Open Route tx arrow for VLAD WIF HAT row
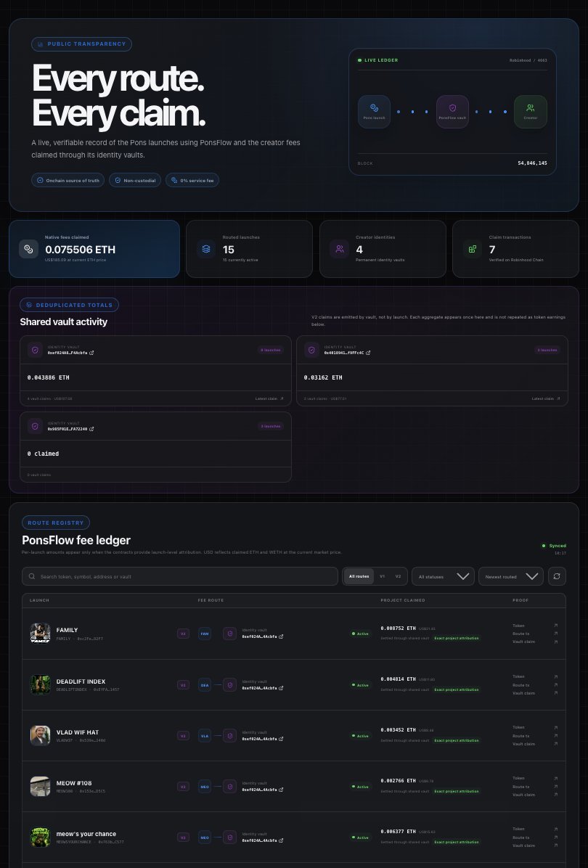This screenshot has height=868, width=588. [556, 736]
